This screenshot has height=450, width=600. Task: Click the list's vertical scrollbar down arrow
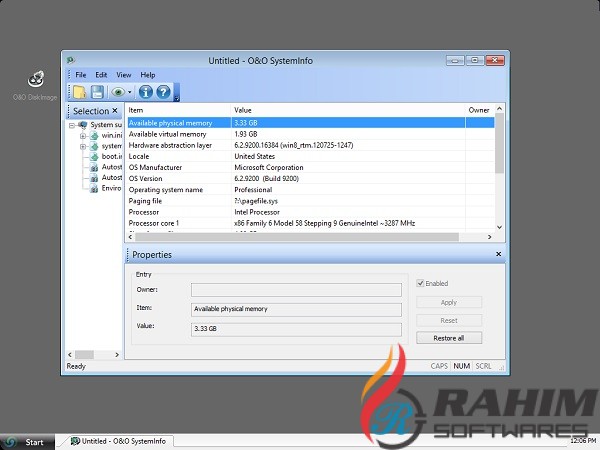point(499,227)
